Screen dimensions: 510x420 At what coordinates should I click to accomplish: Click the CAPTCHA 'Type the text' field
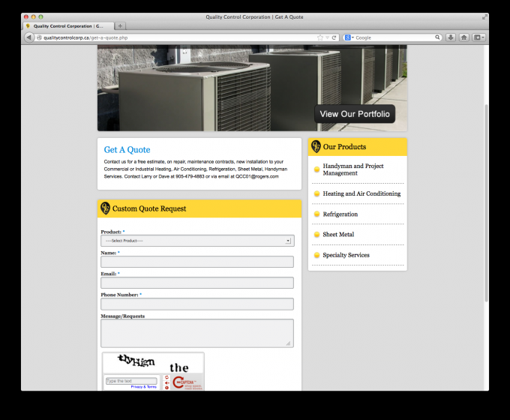tap(131, 381)
